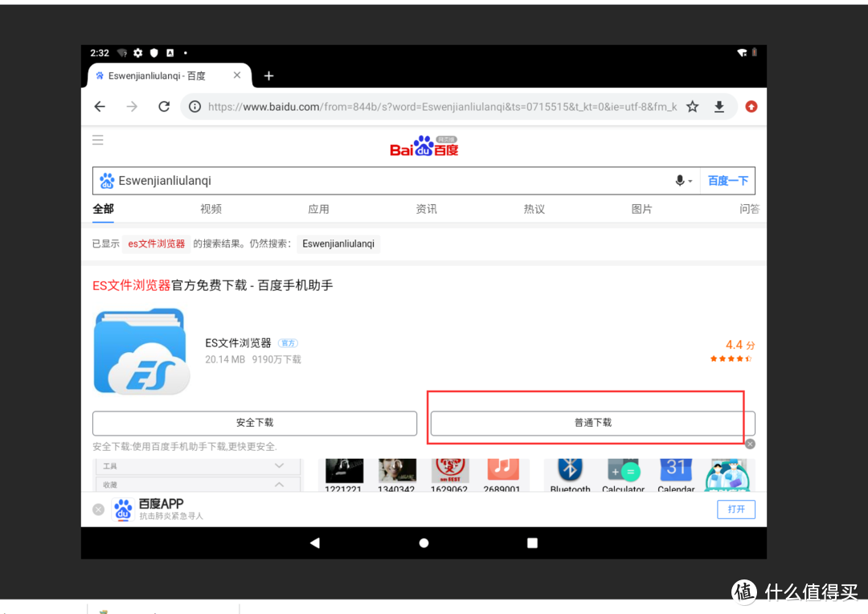This screenshot has height=614, width=868.
Task: Click the Calculator app icon
Action: [624, 471]
